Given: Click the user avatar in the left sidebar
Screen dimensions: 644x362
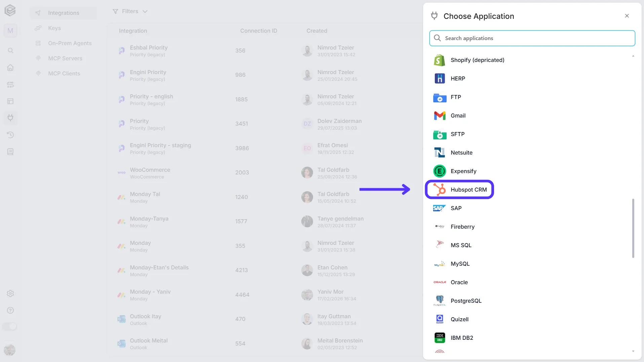Looking at the screenshot, I should coord(10,350).
